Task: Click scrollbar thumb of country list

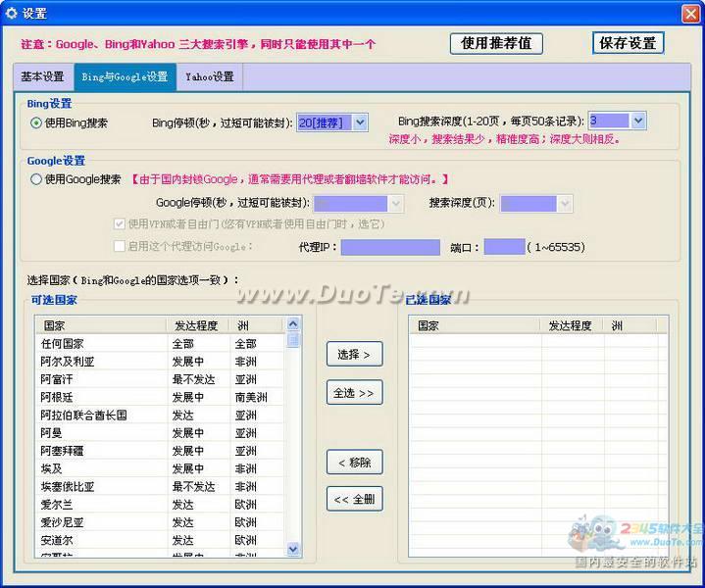Action: coord(293,339)
